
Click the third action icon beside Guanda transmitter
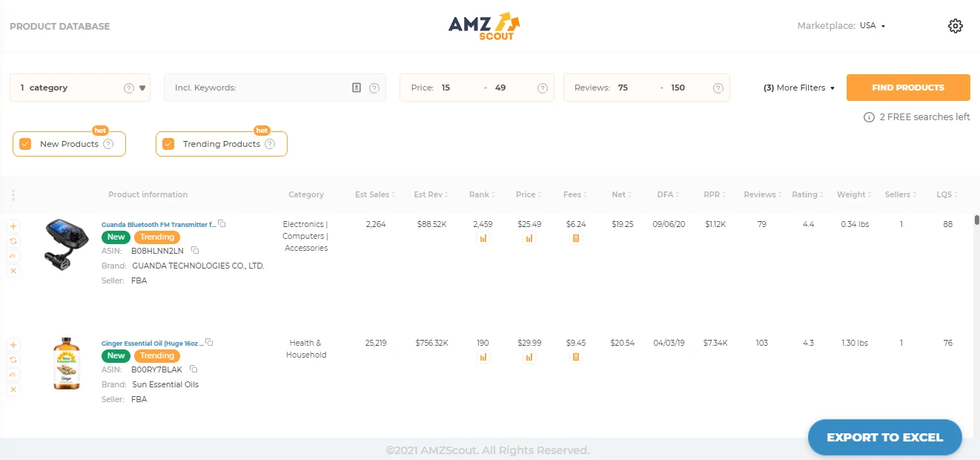[13, 256]
